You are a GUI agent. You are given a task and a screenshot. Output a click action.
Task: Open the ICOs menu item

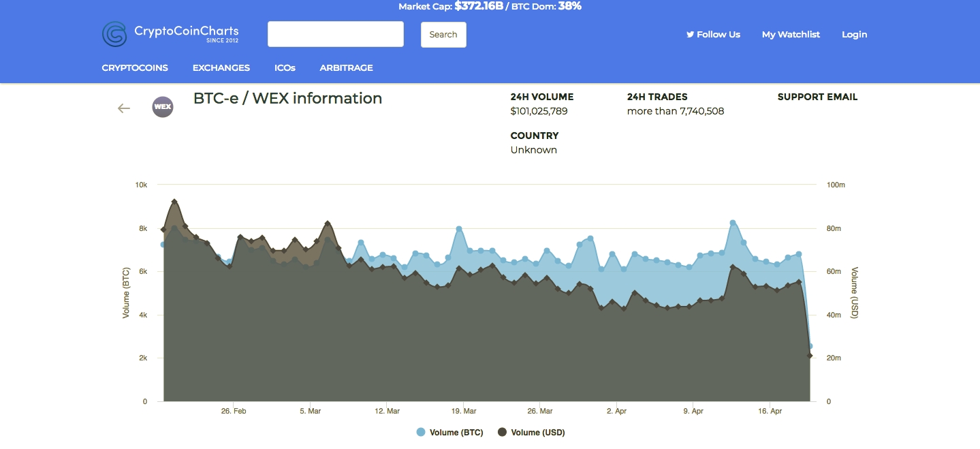pos(285,67)
